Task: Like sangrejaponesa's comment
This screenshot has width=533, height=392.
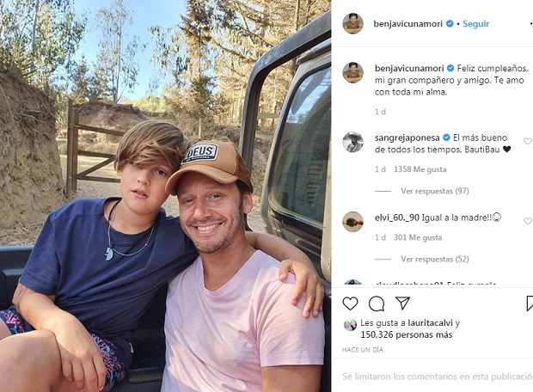Action: (x=527, y=141)
